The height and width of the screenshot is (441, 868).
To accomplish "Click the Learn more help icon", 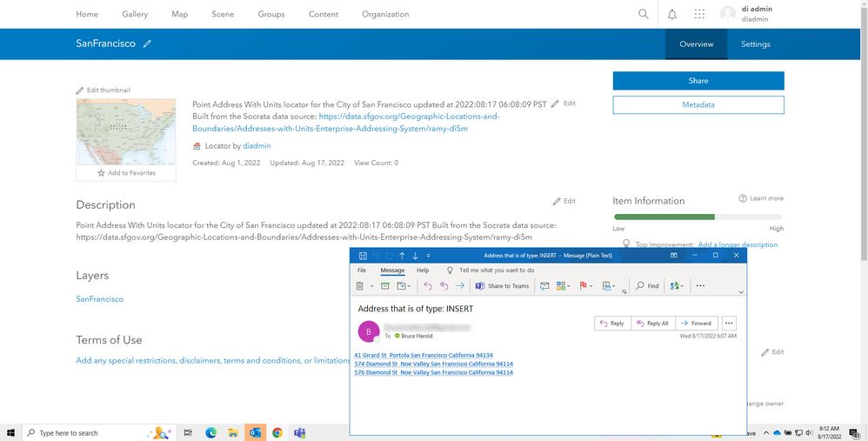I will tap(743, 198).
